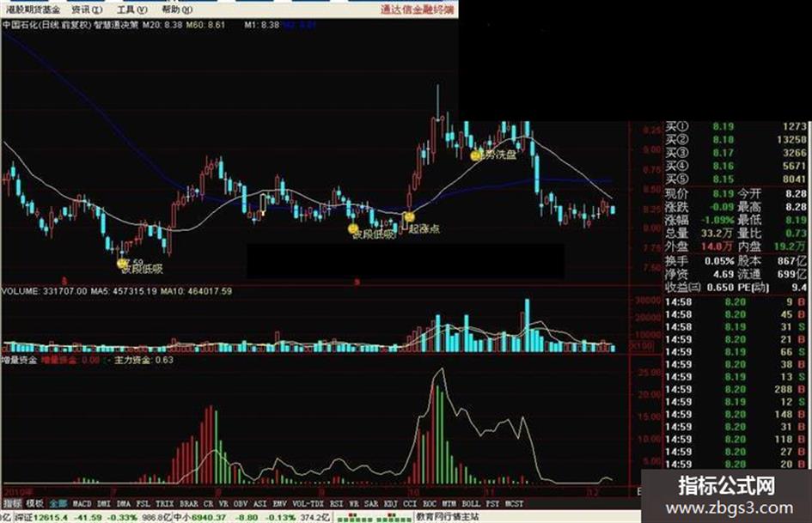
Task: Click the MA5: 457315.19 volume label
Action: click(124, 291)
